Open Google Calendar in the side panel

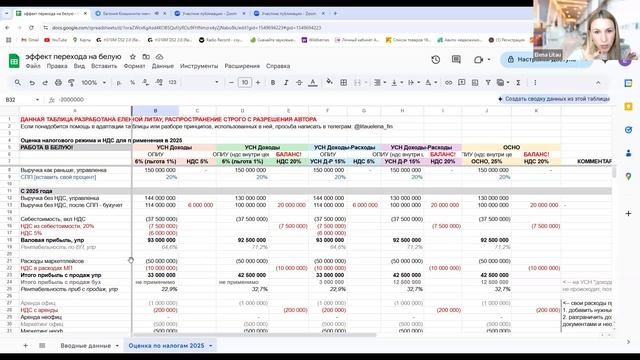click(x=629, y=83)
